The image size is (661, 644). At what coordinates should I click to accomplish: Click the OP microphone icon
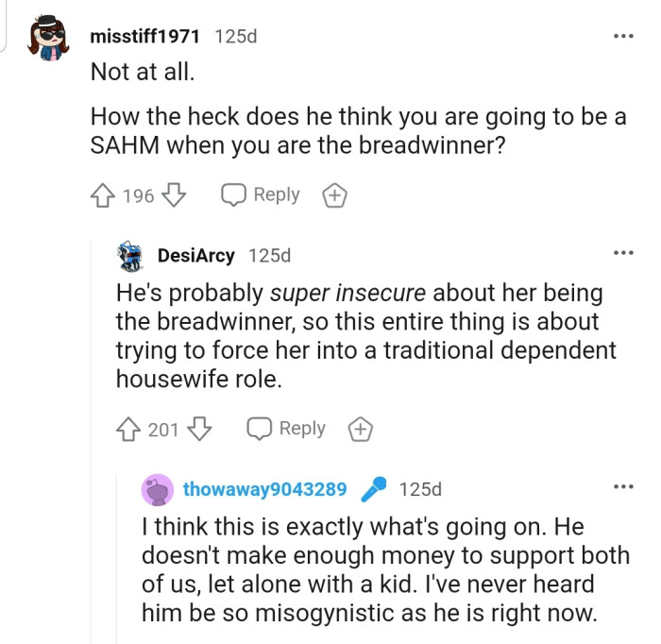coord(374,489)
